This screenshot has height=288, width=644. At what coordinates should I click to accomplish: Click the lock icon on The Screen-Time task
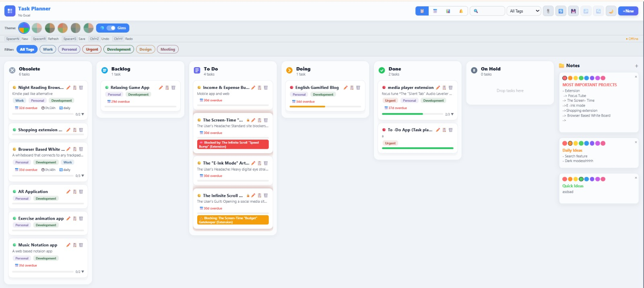(x=248, y=120)
